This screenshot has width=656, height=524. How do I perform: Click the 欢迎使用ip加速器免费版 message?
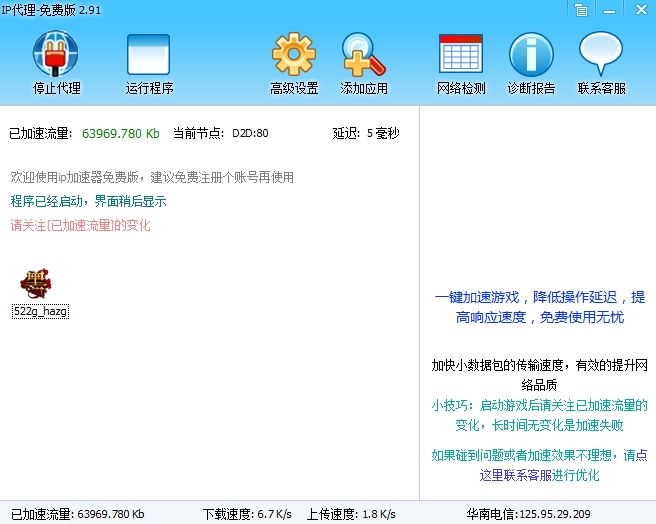pyautogui.click(x=152, y=177)
